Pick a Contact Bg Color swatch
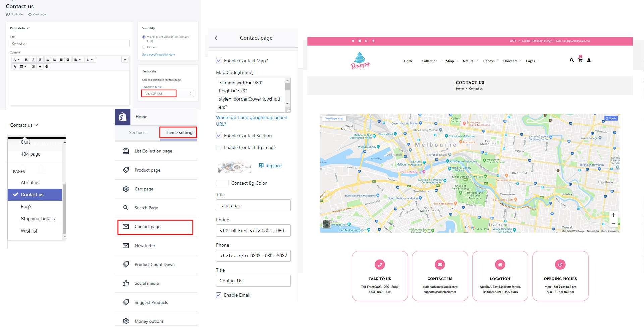The image size is (644, 330). point(222,183)
